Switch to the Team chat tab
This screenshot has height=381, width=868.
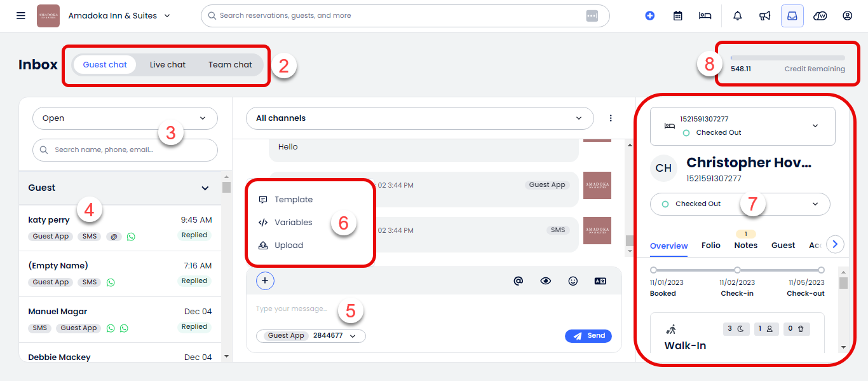230,64
